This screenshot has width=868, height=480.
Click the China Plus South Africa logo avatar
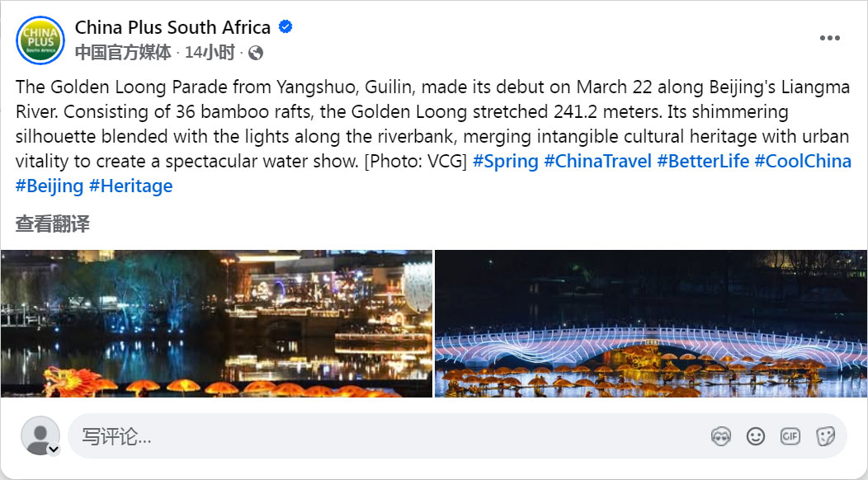pos(40,40)
